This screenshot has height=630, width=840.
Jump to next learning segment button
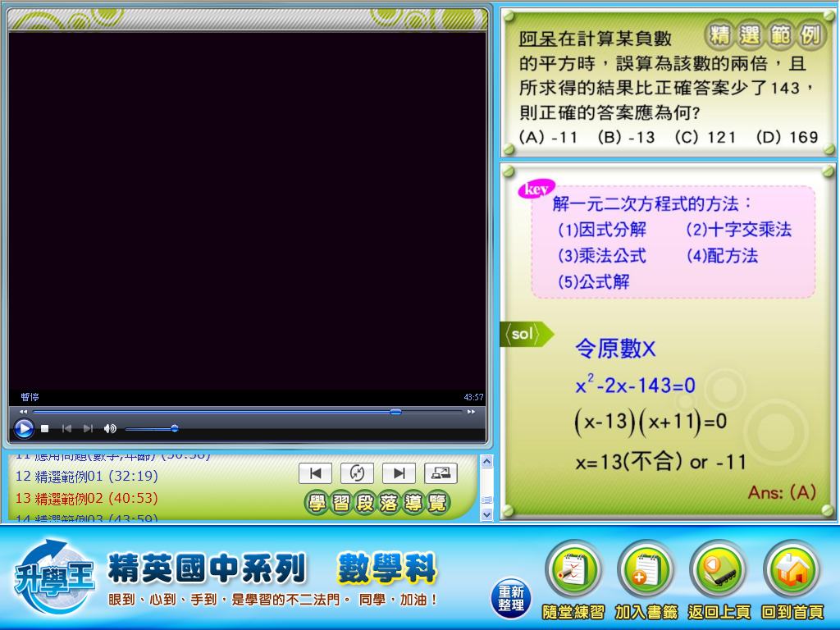click(x=399, y=473)
